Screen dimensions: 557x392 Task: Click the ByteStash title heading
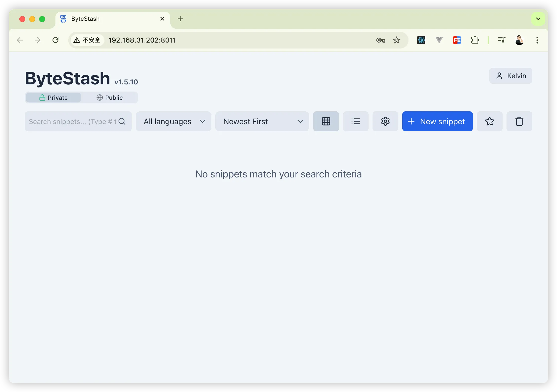pos(68,78)
